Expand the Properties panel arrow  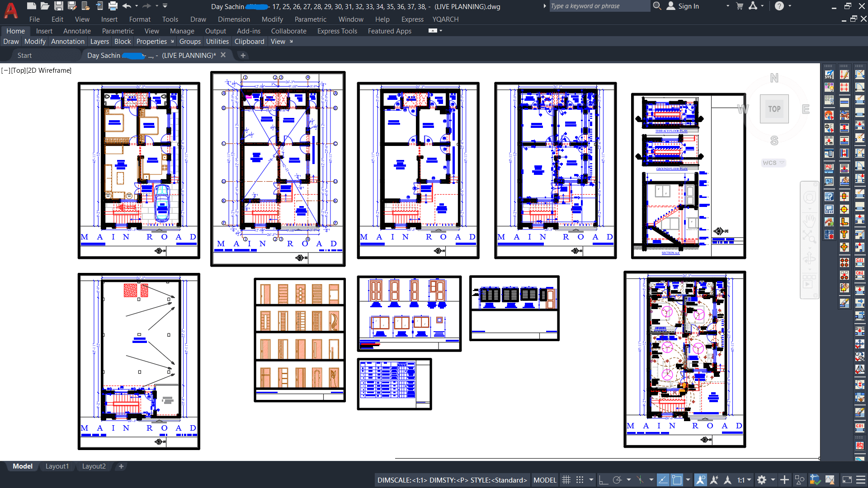point(172,42)
